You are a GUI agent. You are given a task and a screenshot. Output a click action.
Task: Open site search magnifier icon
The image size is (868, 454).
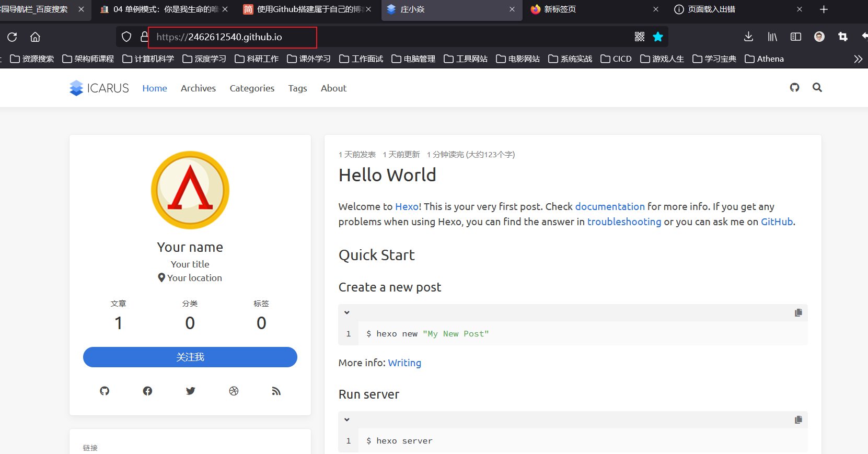pos(817,88)
